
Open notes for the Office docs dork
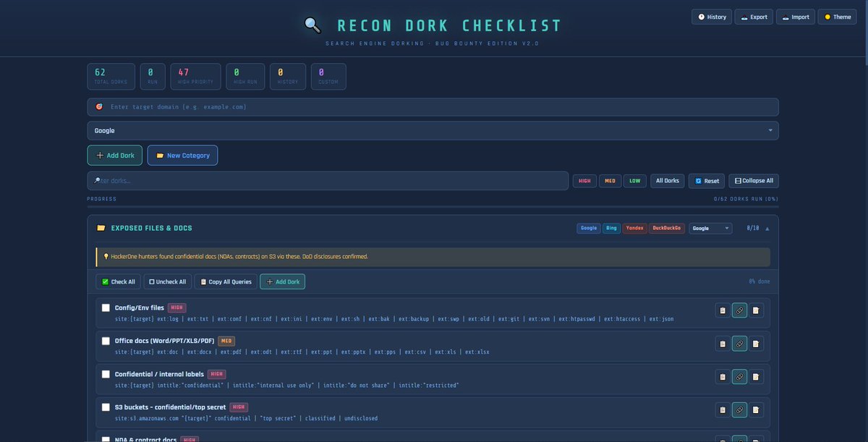point(756,344)
